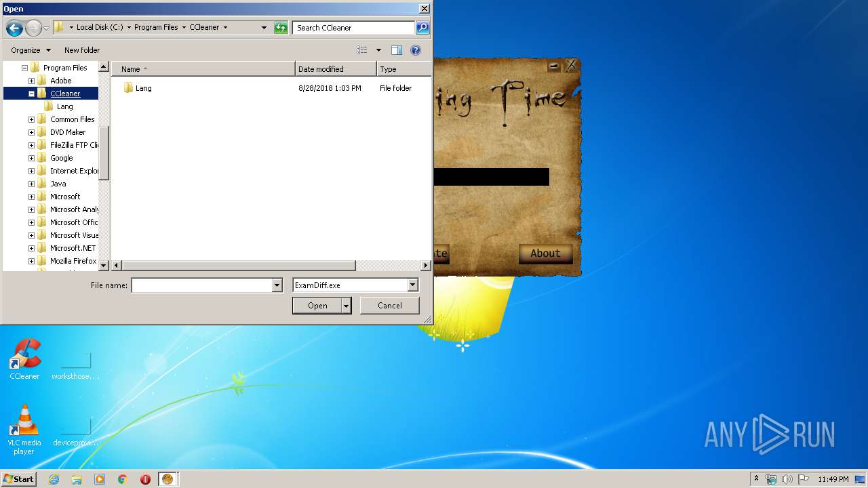Select DVD Maker folder in tree
The image size is (868, 488).
(68, 132)
